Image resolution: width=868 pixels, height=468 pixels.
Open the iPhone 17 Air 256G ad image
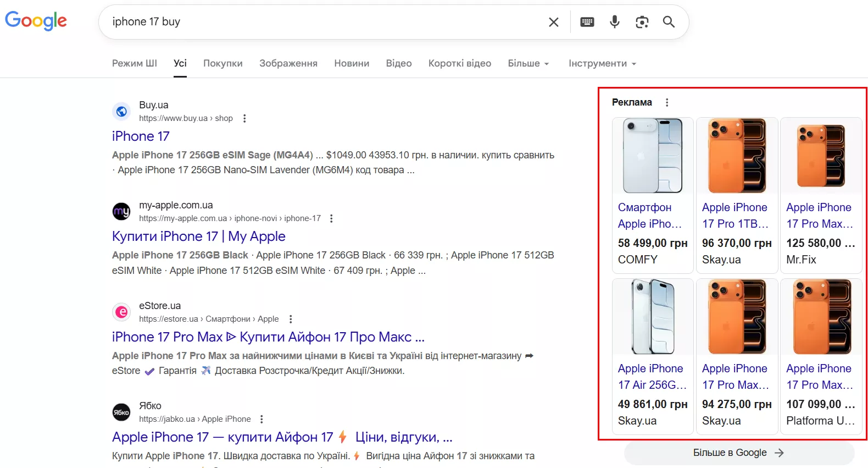tap(653, 317)
